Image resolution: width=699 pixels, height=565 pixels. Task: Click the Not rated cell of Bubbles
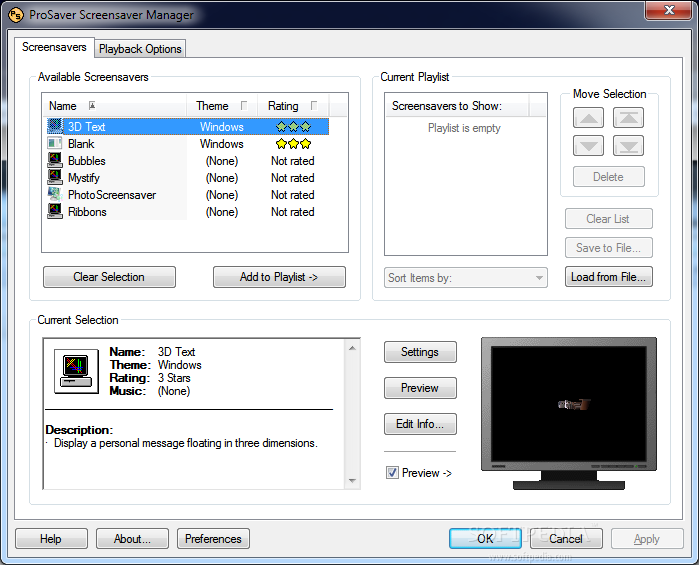(x=293, y=161)
